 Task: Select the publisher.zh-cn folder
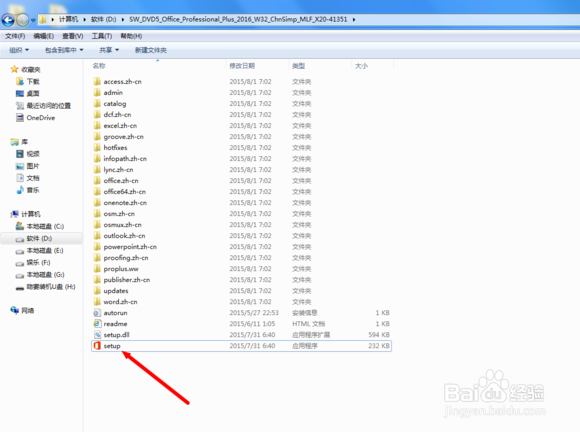pos(122,280)
